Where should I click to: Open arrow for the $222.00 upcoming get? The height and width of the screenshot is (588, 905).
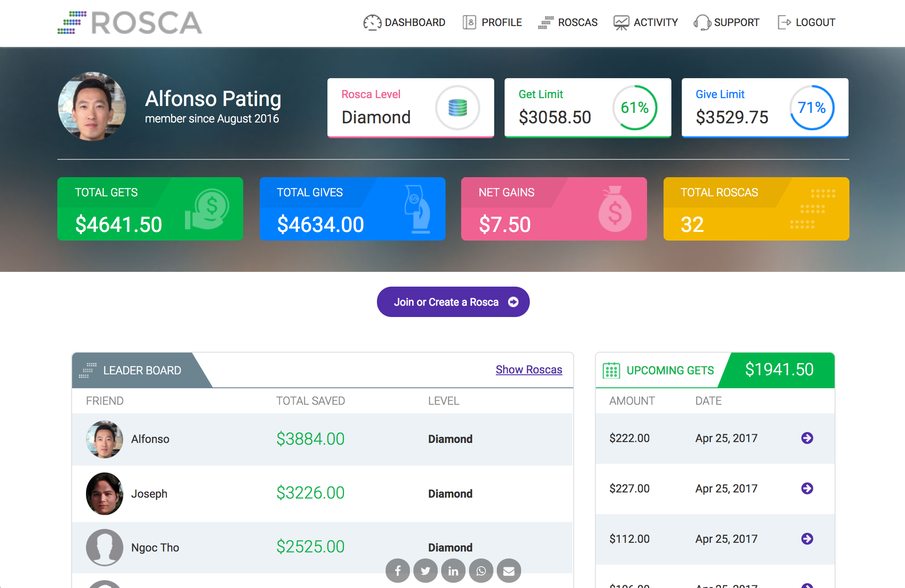coord(807,438)
